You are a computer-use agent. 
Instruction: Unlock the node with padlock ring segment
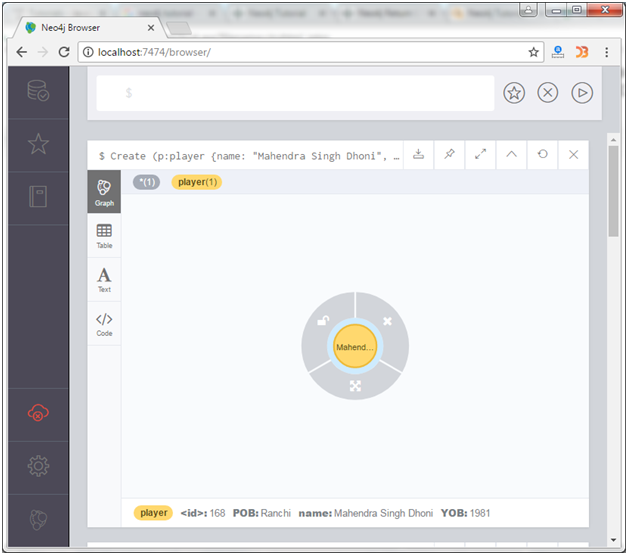point(323,320)
